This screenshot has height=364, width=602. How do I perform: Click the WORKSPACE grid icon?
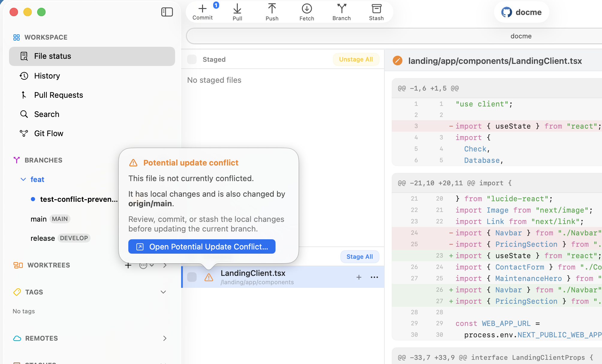(x=16, y=37)
